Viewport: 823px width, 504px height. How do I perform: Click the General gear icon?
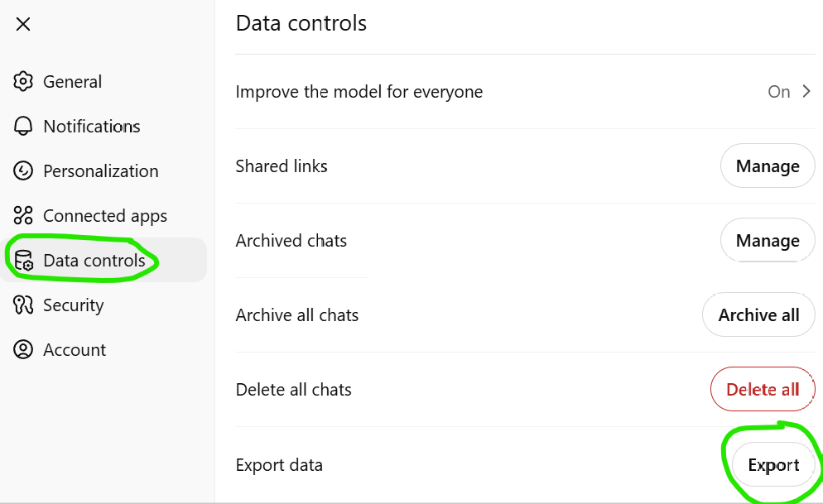point(23,82)
